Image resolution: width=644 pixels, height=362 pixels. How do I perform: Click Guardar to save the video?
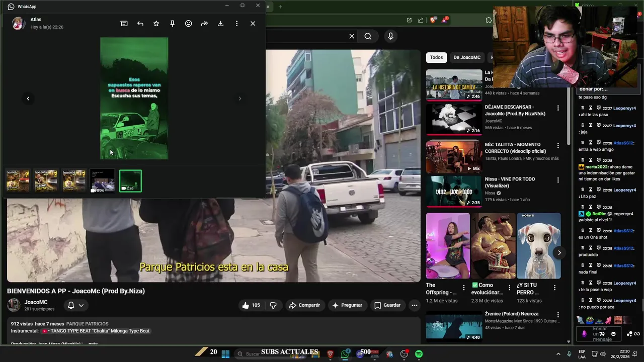(x=387, y=305)
